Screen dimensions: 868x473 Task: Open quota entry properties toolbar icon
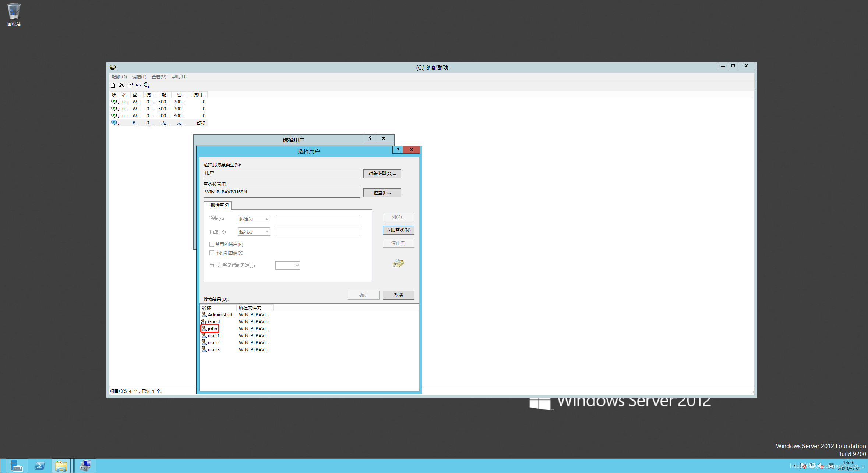click(130, 85)
